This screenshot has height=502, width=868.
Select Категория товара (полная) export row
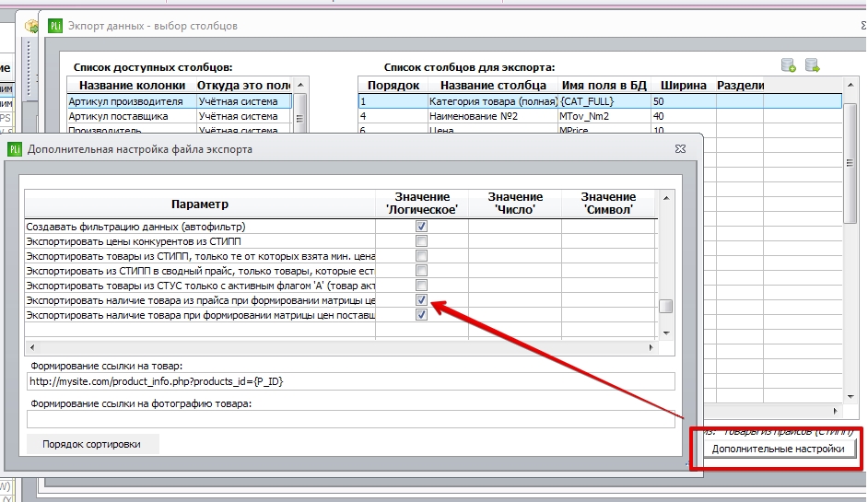[600, 101]
